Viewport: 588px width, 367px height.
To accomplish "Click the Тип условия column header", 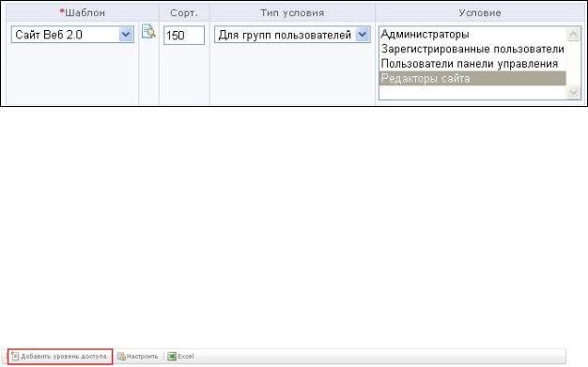I will (292, 13).
